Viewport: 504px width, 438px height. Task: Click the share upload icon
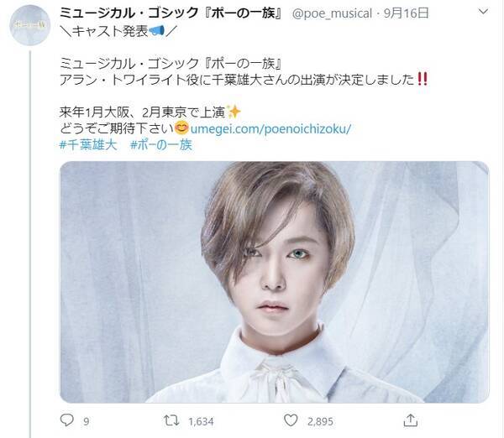pyautogui.click(x=411, y=420)
